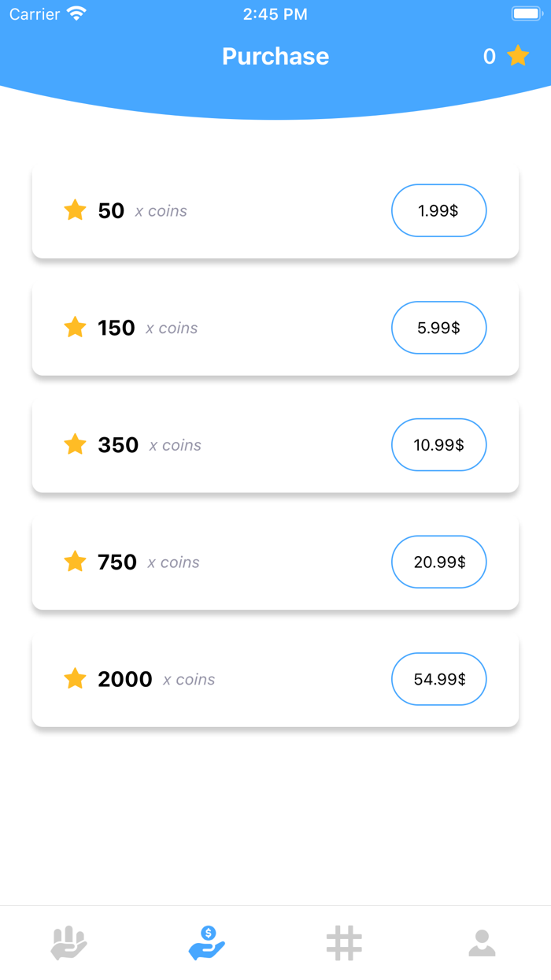Buy the 750 coins pack for 20.99$
This screenshot has height=980, width=551.
click(x=438, y=562)
